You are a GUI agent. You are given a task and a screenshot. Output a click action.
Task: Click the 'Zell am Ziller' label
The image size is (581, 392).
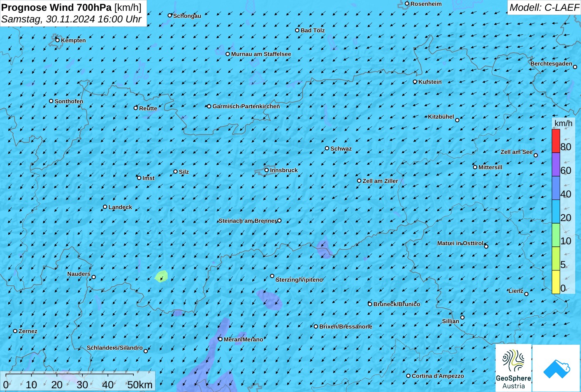(380, 181)
